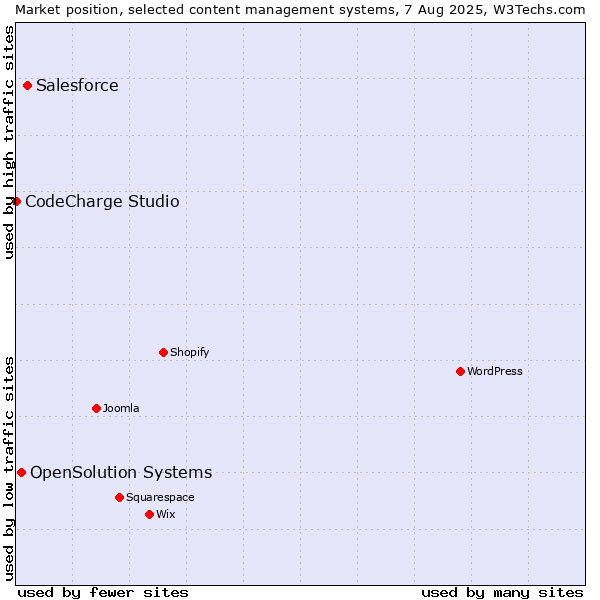The image size is (600, 600).
Task: Click the chart title mentioning W3Techs.com
Action: [x=300, y=10]
